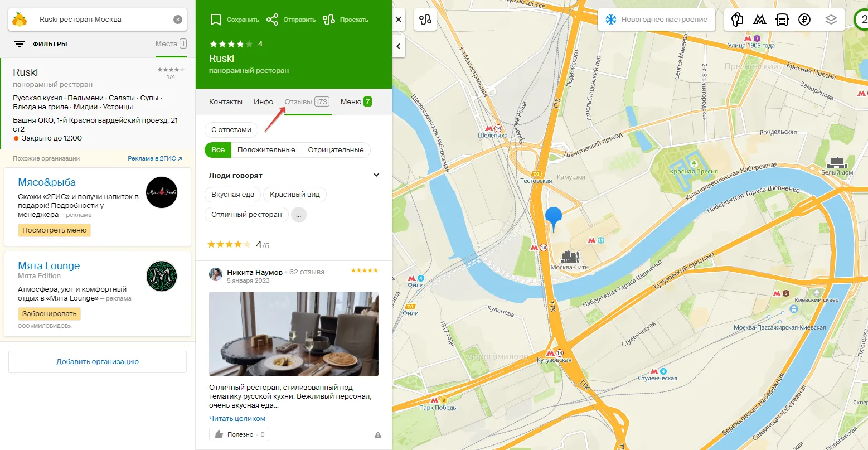Screen dimensions: 868x450
Task: Click the Save bookmark icon
Action: coord(216,20)
